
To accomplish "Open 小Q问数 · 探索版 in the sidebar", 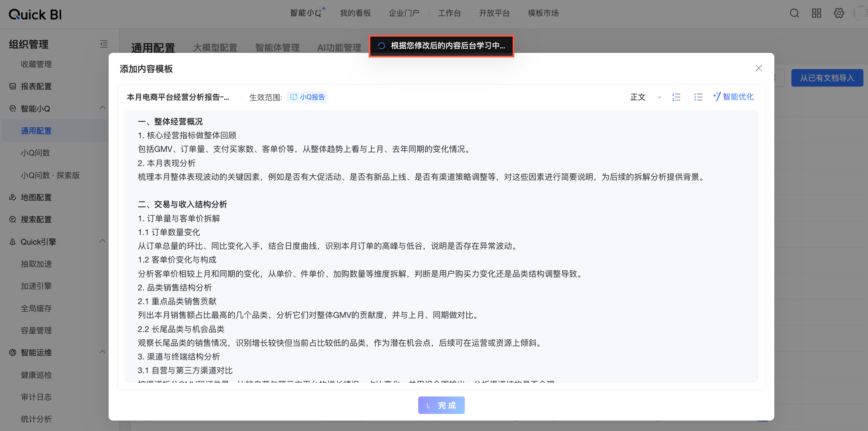I will pos(50,175).
